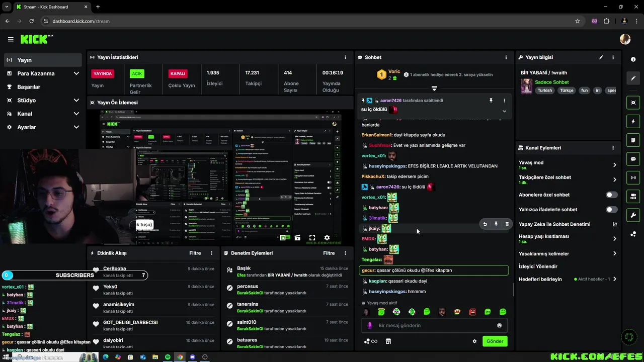
Task: Open browser extensions puzzle icon
Action: pyautogui.click(x=606, y=21)
